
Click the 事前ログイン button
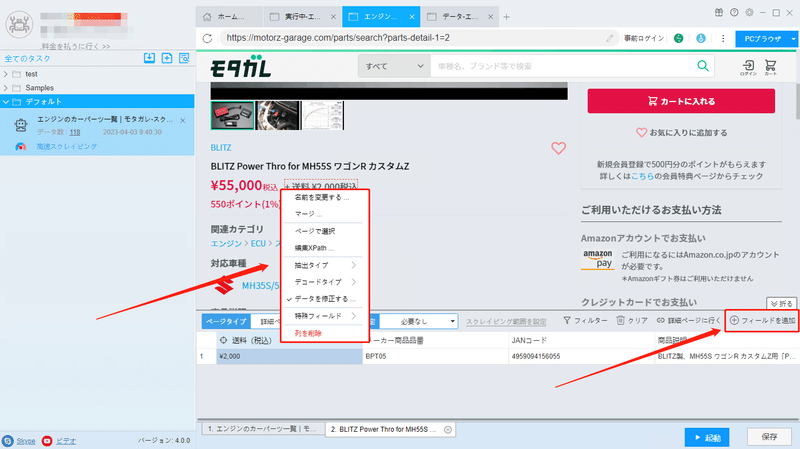click(644, 38)
